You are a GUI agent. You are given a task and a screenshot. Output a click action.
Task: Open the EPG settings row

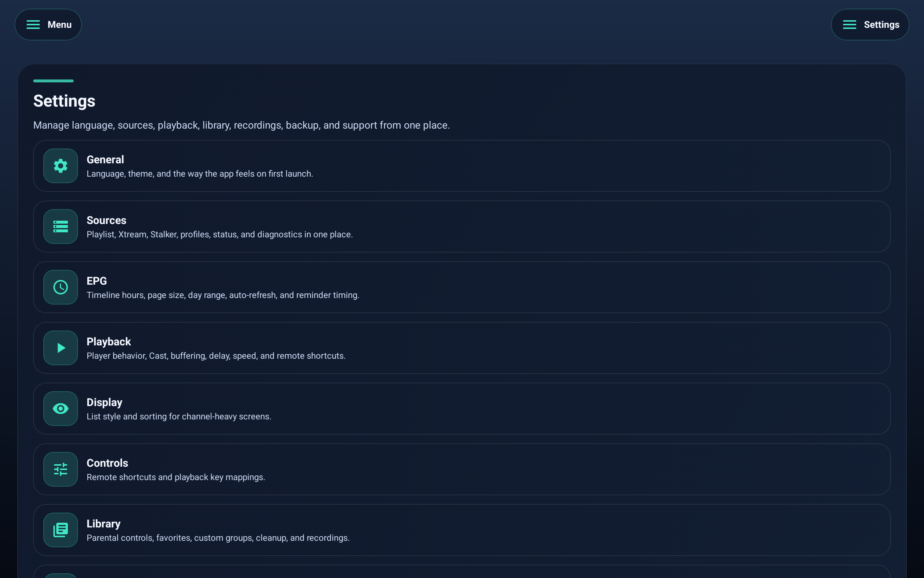coord(462,287)
